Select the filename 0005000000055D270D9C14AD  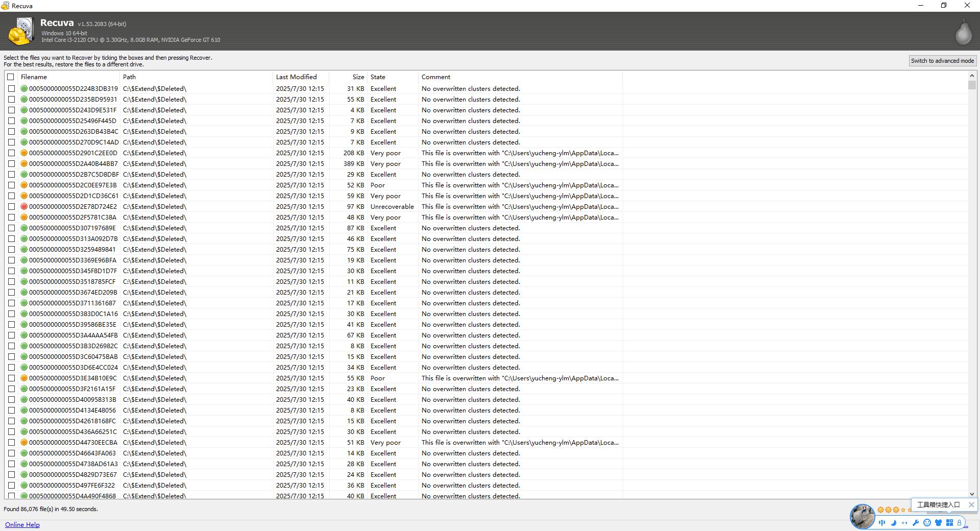tap(73, 142)
